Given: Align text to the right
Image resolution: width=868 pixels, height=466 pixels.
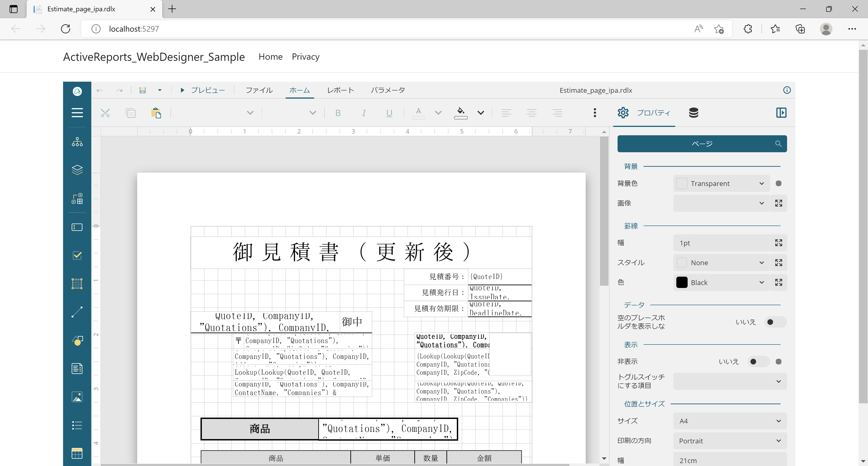Looking at the screenshot, I should click(x=557, y=113).
